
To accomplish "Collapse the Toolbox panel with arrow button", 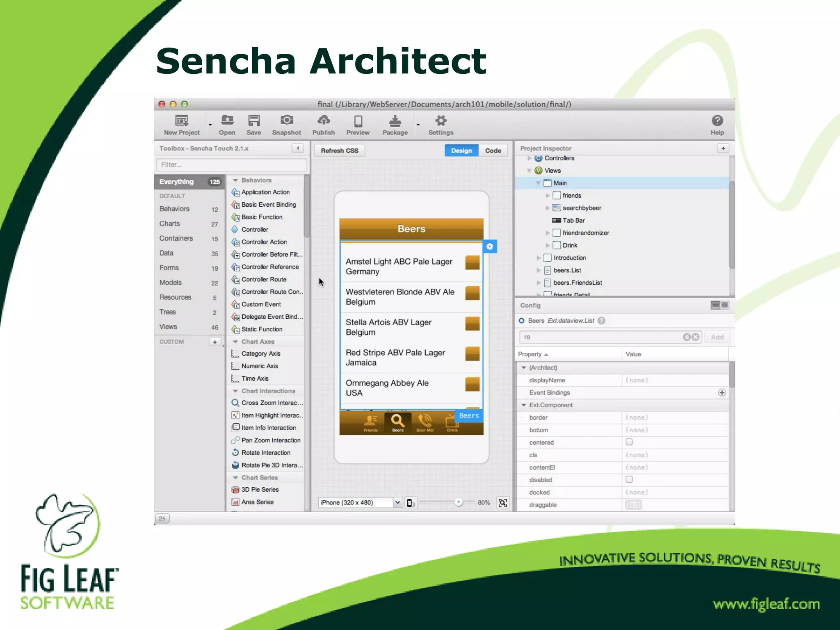I will coord(298,148).
